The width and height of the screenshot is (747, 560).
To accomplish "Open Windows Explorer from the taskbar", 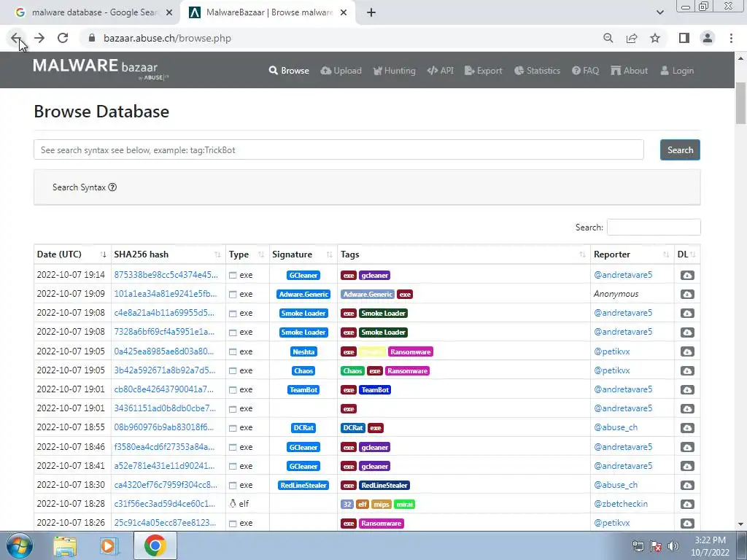I will (x=65, y=545).
